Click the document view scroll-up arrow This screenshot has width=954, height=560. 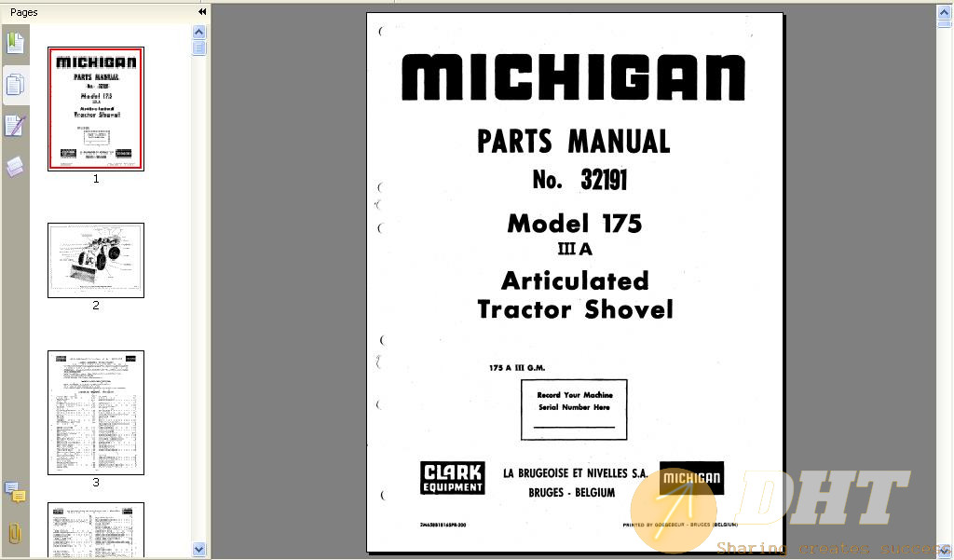945,12
